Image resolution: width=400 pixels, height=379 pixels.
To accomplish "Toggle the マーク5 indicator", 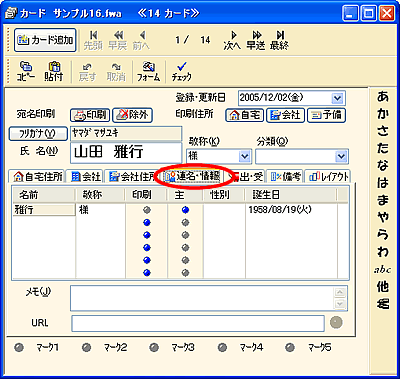I will pyautogui.click(x=290, y=348).
